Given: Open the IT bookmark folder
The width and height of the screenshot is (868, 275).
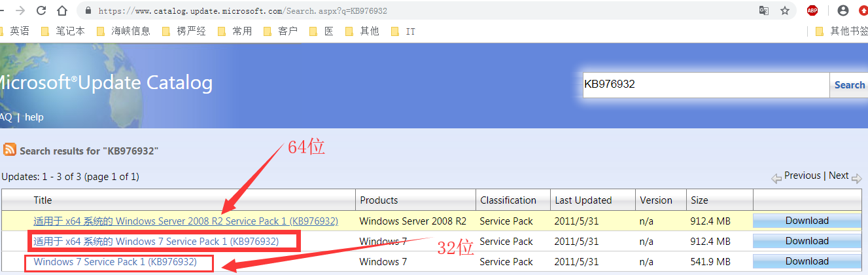Looking at the screenshot, I should pyautogui.click(x=403, y=31).
